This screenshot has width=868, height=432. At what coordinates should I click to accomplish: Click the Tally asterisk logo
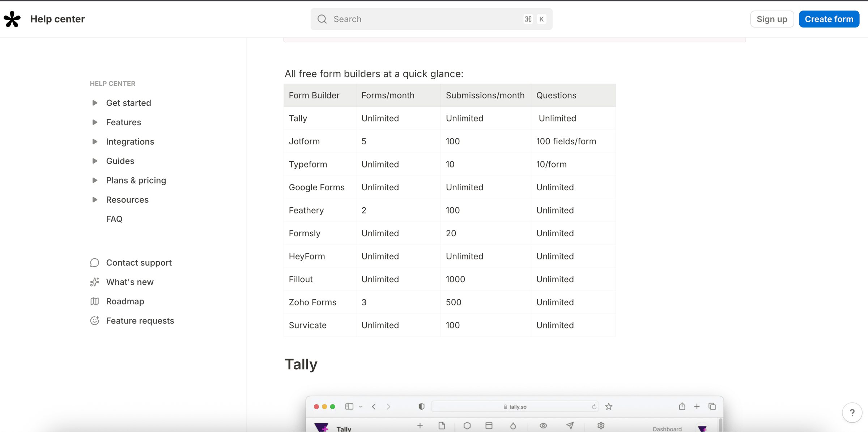12,19
